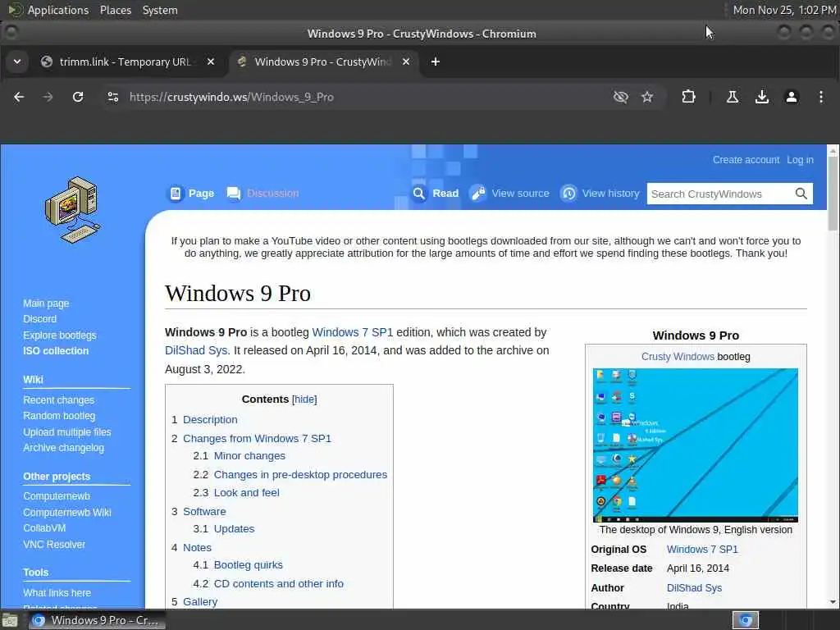Screen dimensions: 840x630
Task: Open DilShad Sys link in intro paragraph
Action: (196, 350)
